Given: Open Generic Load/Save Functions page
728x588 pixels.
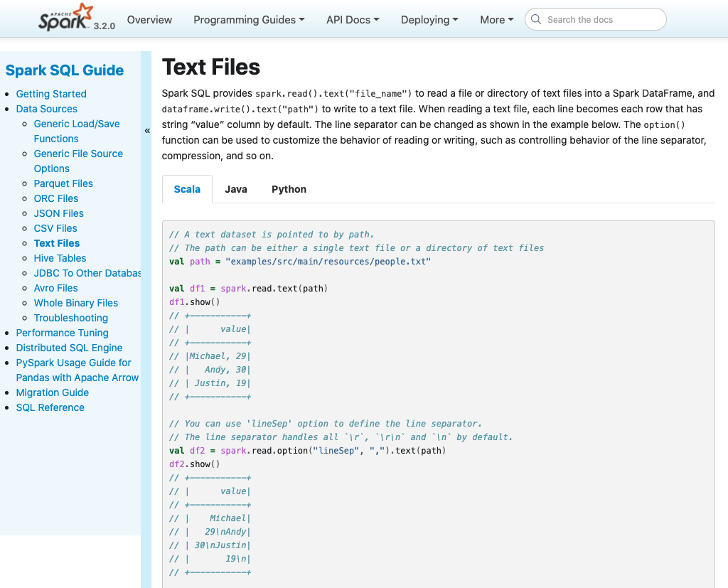Looking at the screenshot, I should click(x=77, y=131).
